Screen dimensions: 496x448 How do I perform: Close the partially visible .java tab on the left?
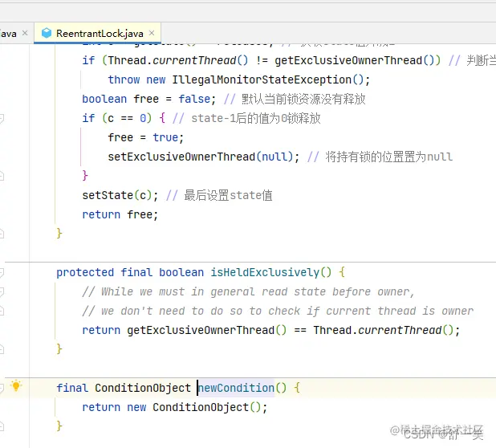(x=25, y=33)
